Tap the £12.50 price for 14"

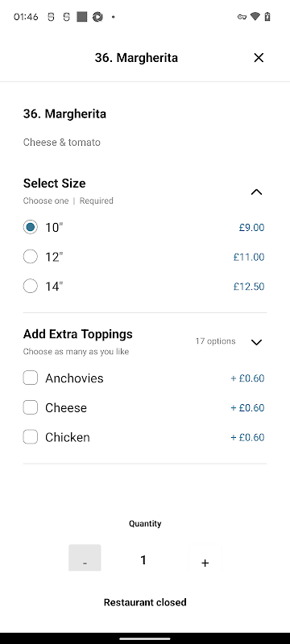click(x=249, y=287)
